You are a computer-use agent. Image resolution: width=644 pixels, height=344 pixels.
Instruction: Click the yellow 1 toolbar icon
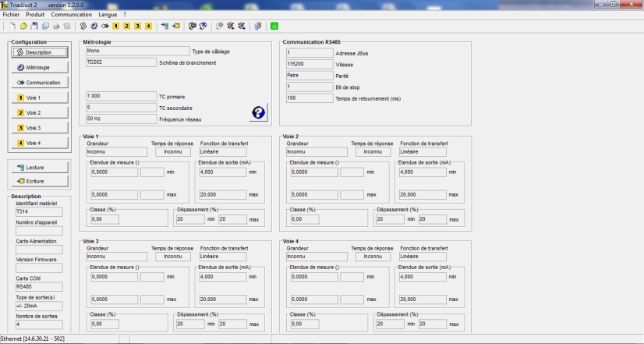(x=116, y=26)
